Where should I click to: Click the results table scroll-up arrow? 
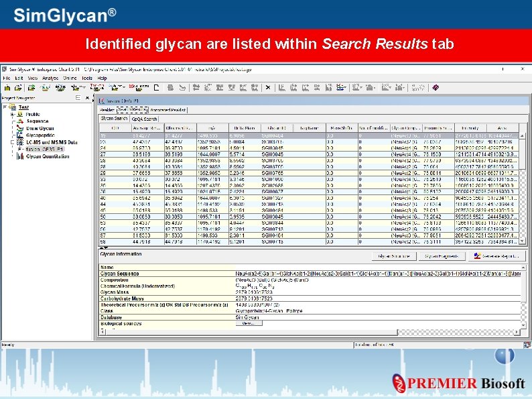click(x=523, y=136)
